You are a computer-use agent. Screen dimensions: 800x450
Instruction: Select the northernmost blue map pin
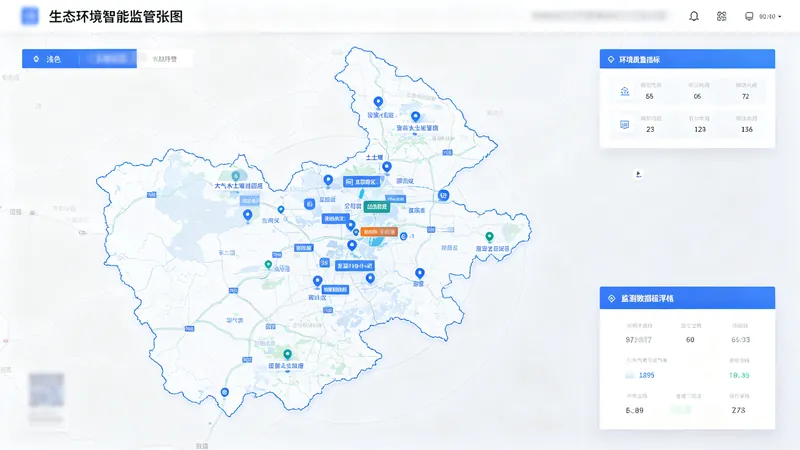tap(378, 103)
